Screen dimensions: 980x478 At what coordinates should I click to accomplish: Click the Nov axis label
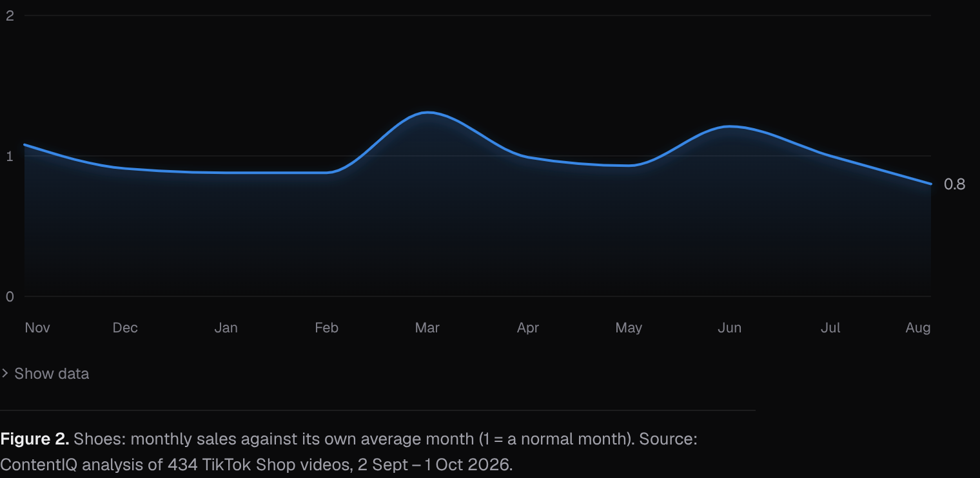pos(37,328)
